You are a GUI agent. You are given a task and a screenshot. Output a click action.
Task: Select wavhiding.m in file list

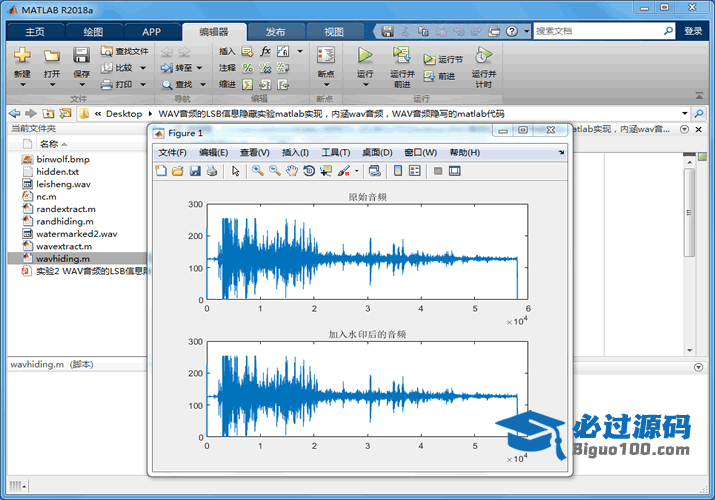pos(78,258)
